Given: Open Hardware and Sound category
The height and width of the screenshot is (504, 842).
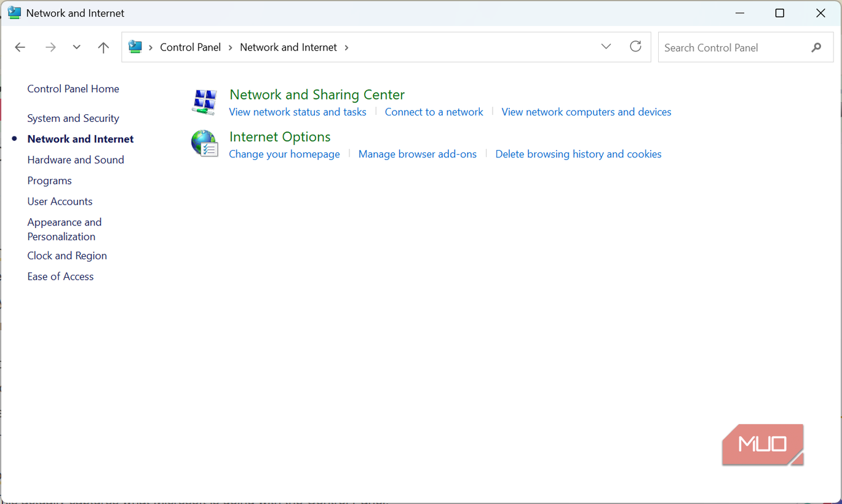Looking at the screenshot, I should click(x=76, y=160).
